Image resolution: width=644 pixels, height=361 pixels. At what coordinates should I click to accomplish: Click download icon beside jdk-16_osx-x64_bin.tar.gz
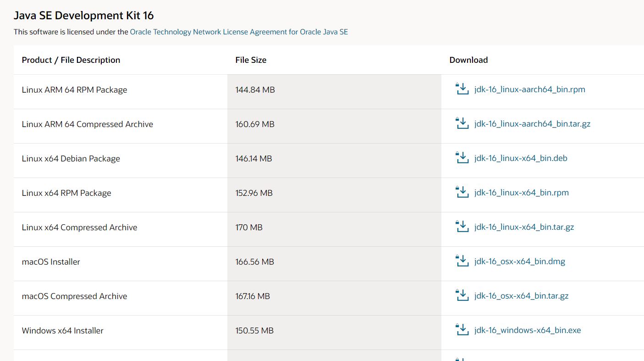(x=462, y=295)
